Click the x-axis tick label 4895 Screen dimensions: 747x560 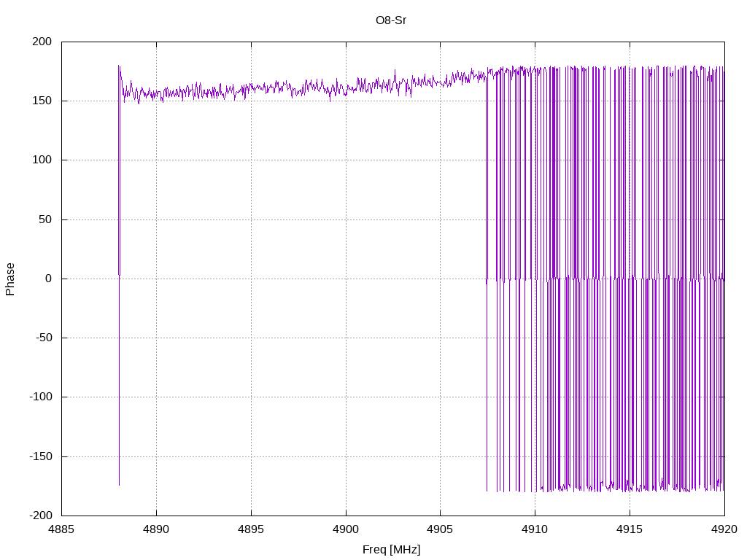point(251,529)
